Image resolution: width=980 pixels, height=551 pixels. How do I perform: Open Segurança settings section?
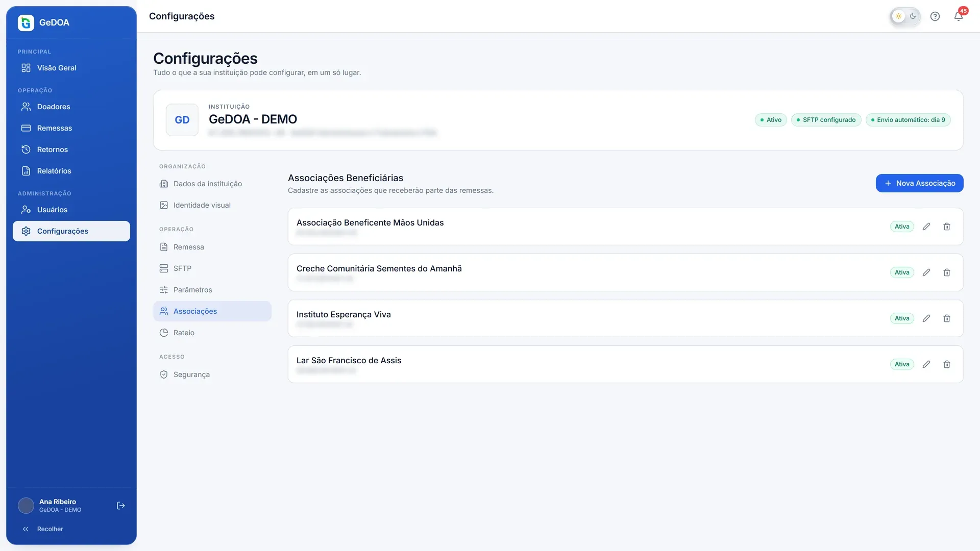tap(212, 374)
